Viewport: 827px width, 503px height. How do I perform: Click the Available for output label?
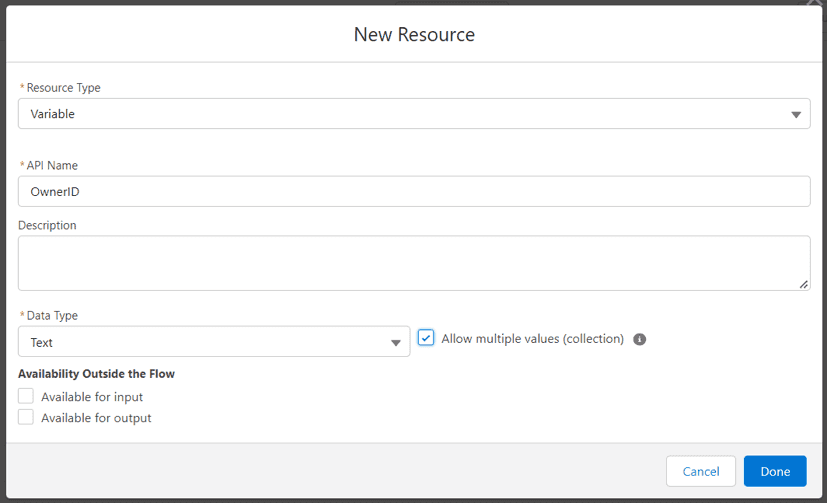[96, 418]
